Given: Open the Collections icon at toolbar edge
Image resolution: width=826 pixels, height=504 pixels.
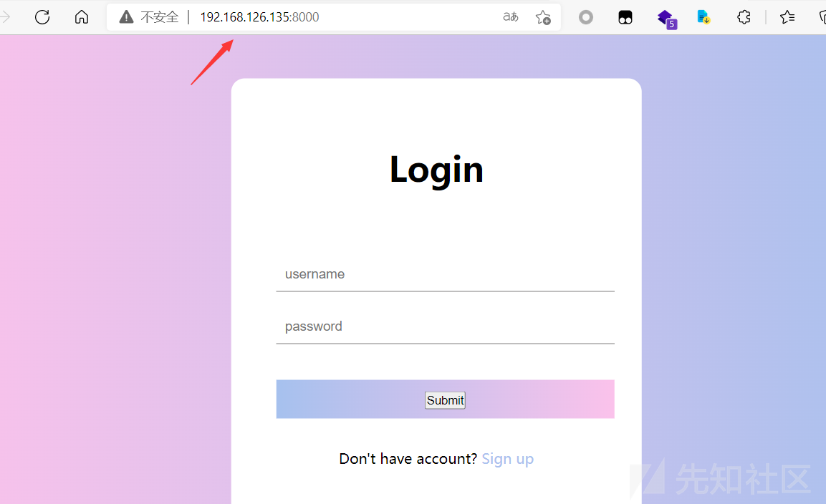Looking at the screenshot, I should click(x=822, y=17).
